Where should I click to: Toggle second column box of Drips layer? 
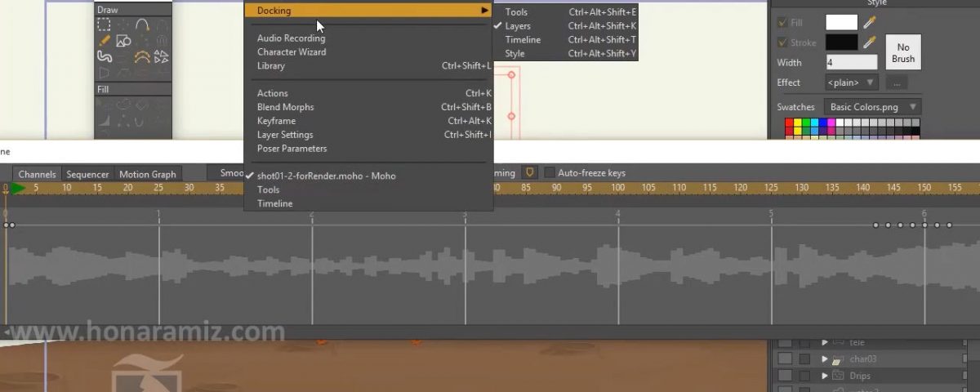(804, 376)
